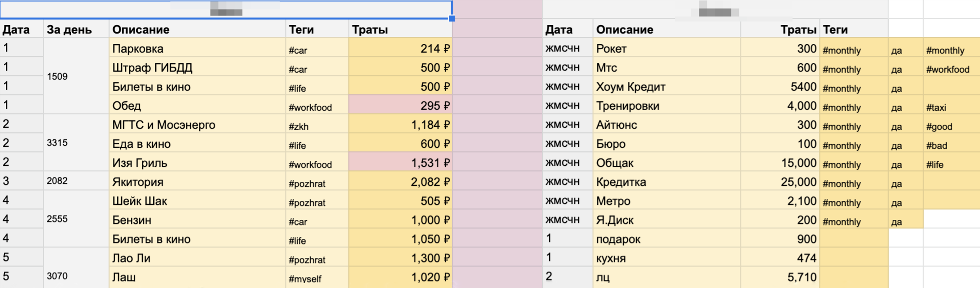Select the За день header cell
The height and width of the screenshot is (288, 980).
tap(76, 29)
